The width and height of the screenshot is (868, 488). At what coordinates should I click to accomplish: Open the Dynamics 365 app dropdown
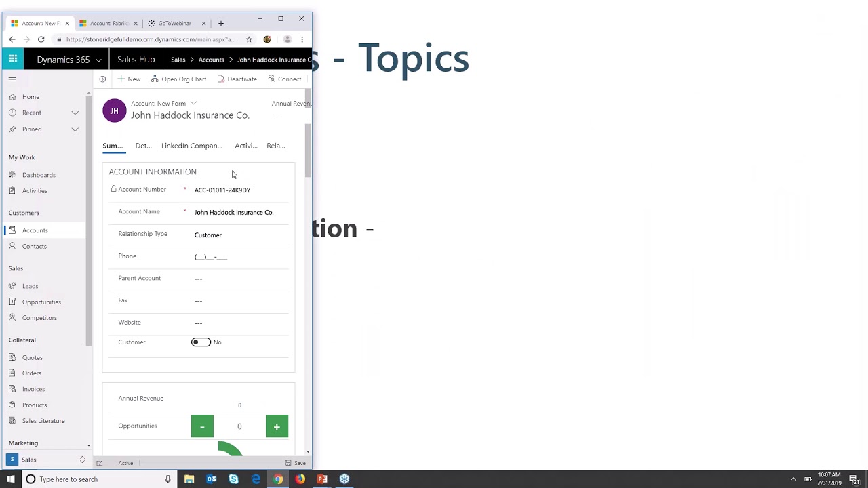(x=98, y=60)
